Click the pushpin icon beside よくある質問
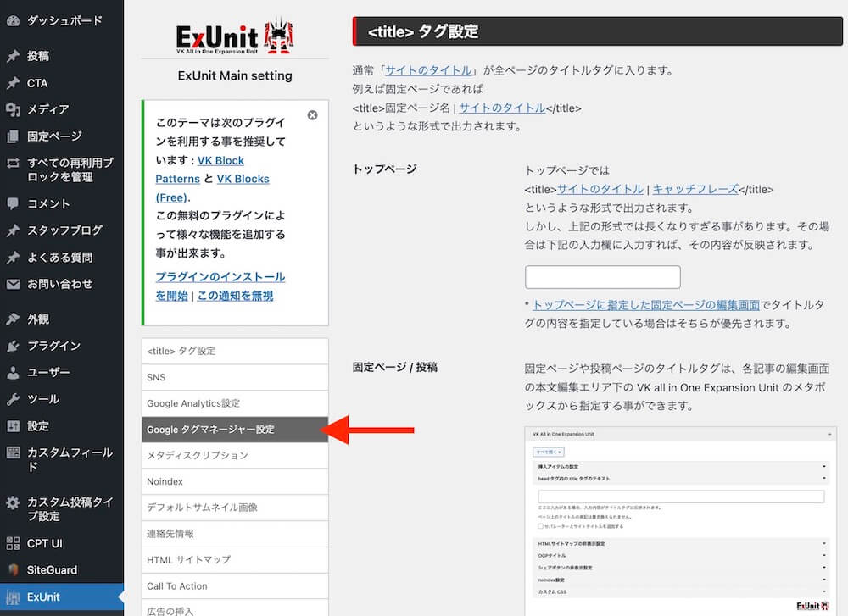 pos(13,258)
